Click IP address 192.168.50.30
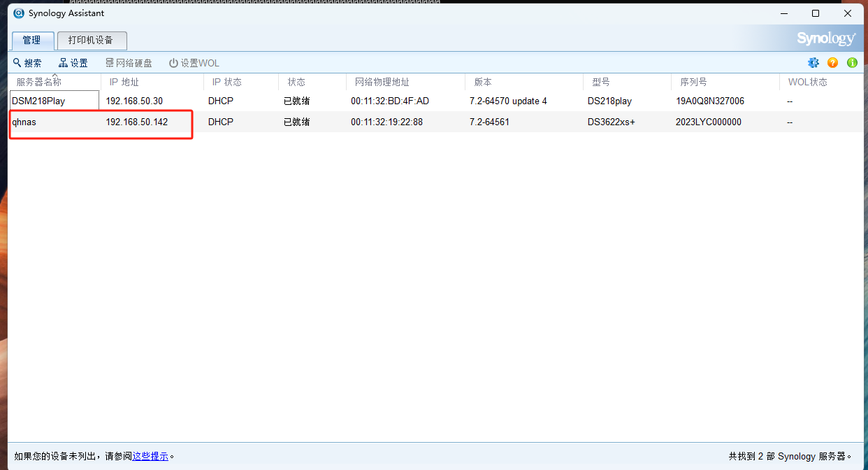This screenshot has width=868, height=470. coord(134,101)
